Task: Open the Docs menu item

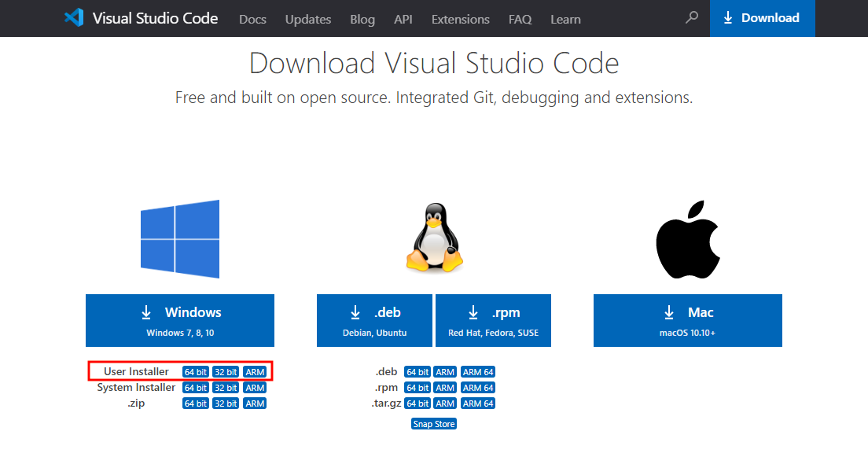Action: [252, 19]
